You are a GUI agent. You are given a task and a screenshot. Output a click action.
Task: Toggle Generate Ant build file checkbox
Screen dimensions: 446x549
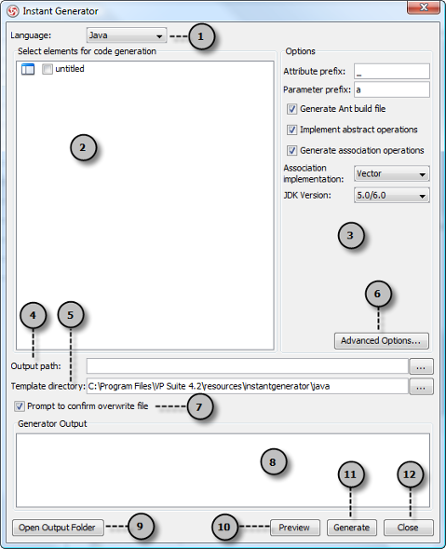292,109
